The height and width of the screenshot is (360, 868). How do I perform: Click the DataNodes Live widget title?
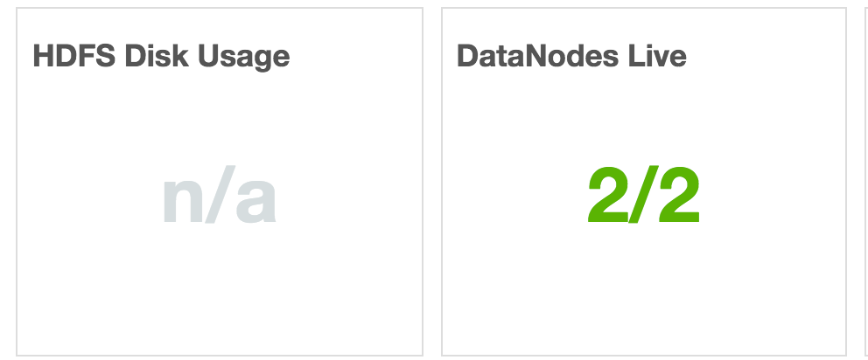(x=571, y=57)
